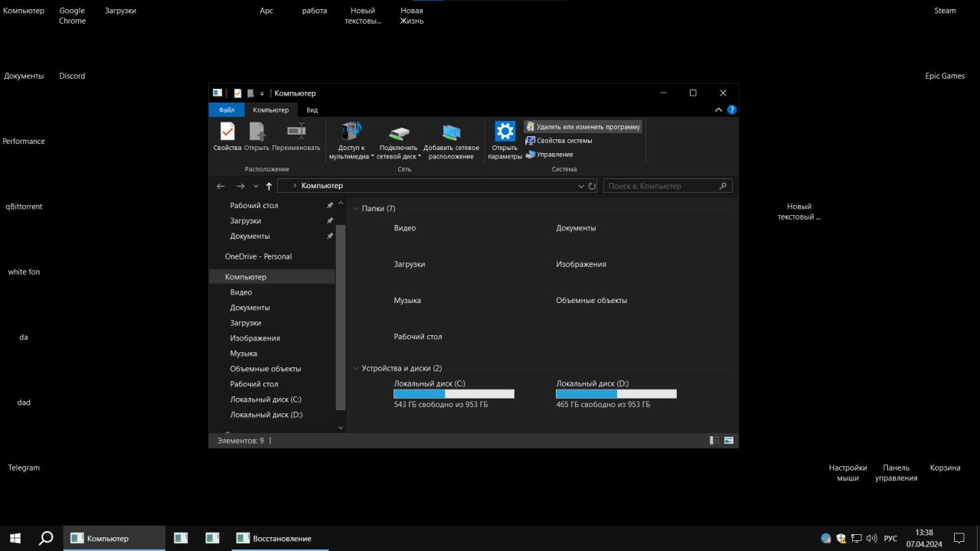
Task: Open Свойства системы in the ribbon
Action: click(x=559, y=141)
